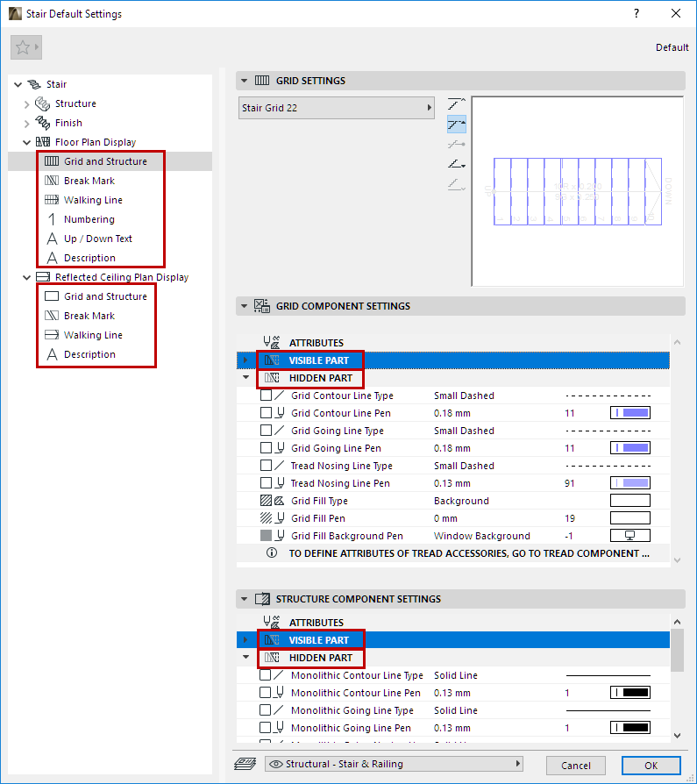Click the Floor Plan Description letter icon
This screenshot has height=784, width=697.
point(52,258)
